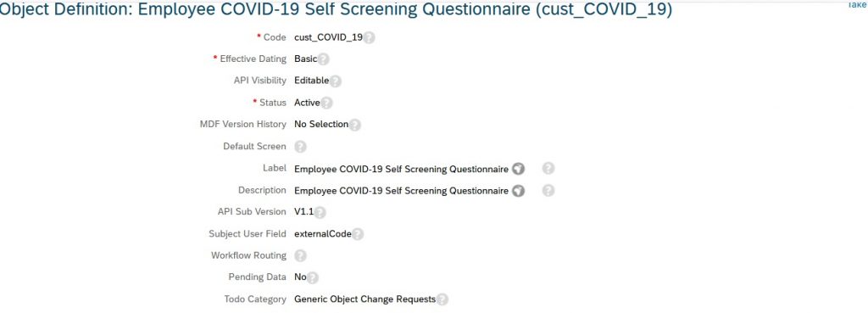Show help for Todo Category field

point(442,299)
